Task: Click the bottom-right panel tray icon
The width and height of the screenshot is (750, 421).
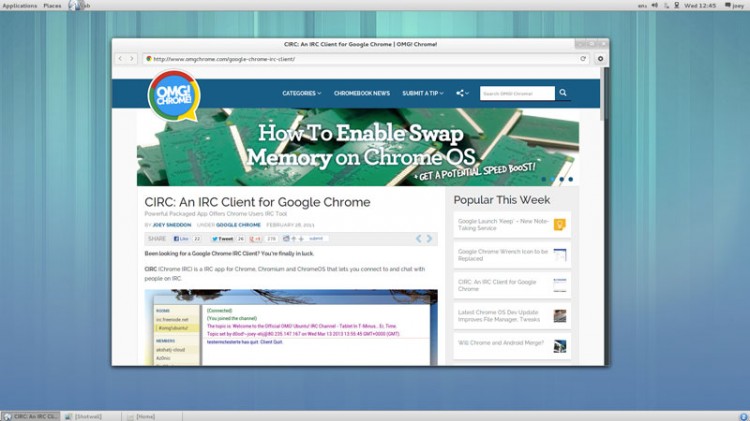Action: tap(743, 417)
